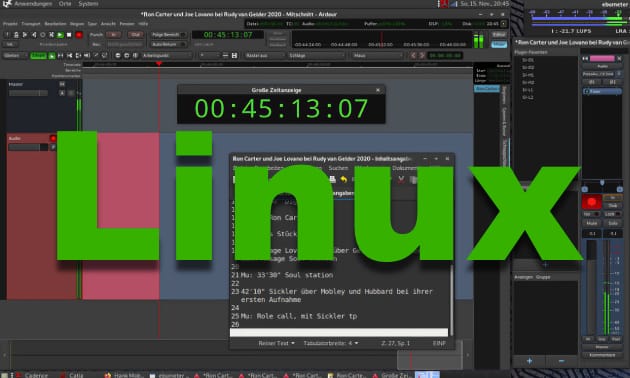Nudge backward with the left arrow
This screenshot has width=630, height=378.
tap(413, 55)
